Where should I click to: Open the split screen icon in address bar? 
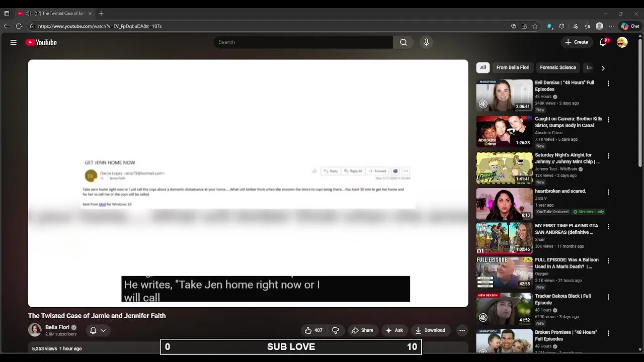[x=524, y=26]
